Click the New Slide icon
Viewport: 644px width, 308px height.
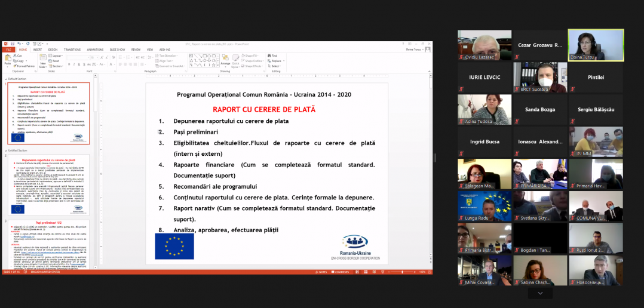[43, 61]
